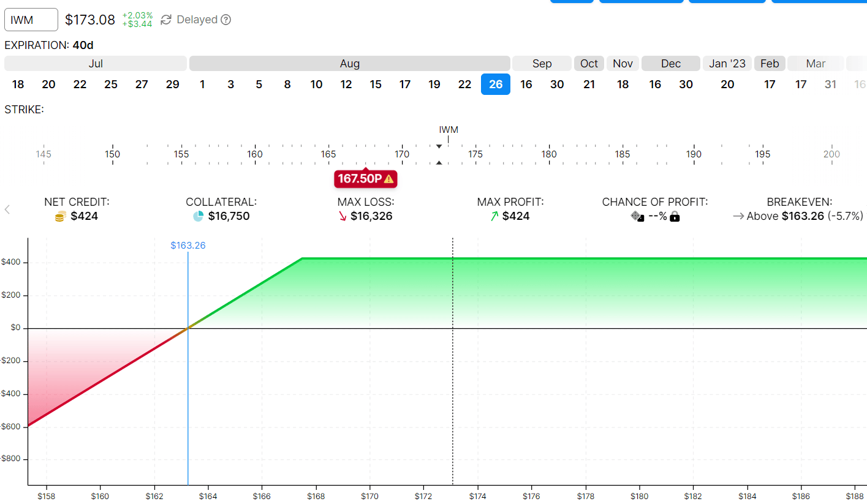Choose the August 10 expiration date
This screenshot has height=504, width=867.
click(x=316, y=85)
